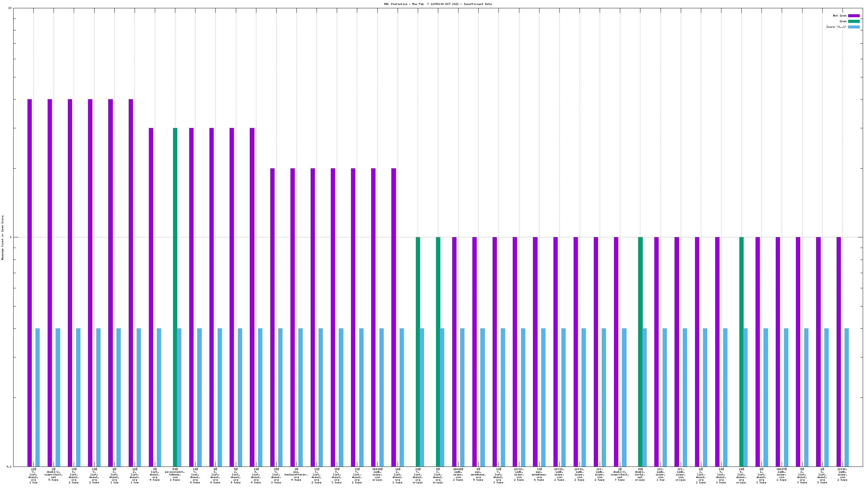Click the blue Score (0..1) legend swatch
This screenshot has width=868, height=488.
point(853,27)
